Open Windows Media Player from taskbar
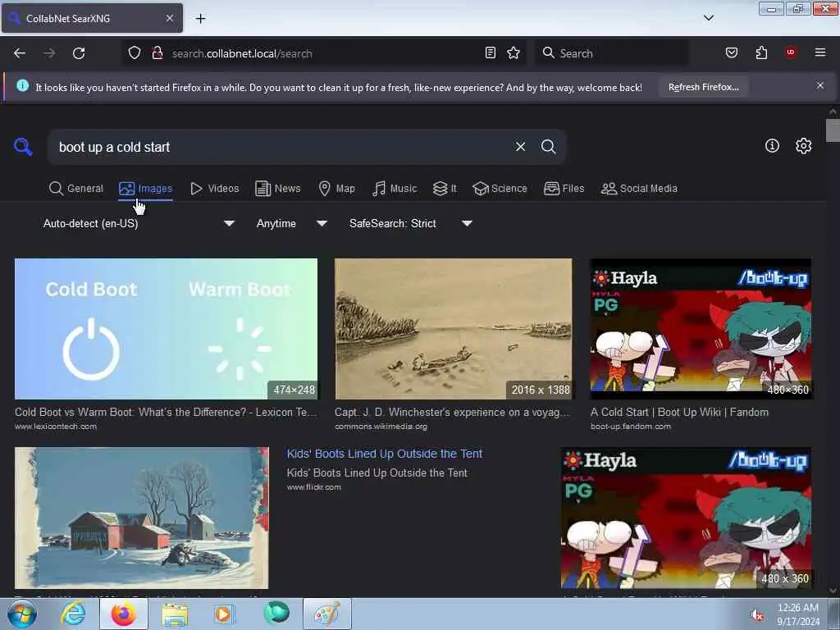Viewport: 840px width, 630px height. (x=225, y=614)
